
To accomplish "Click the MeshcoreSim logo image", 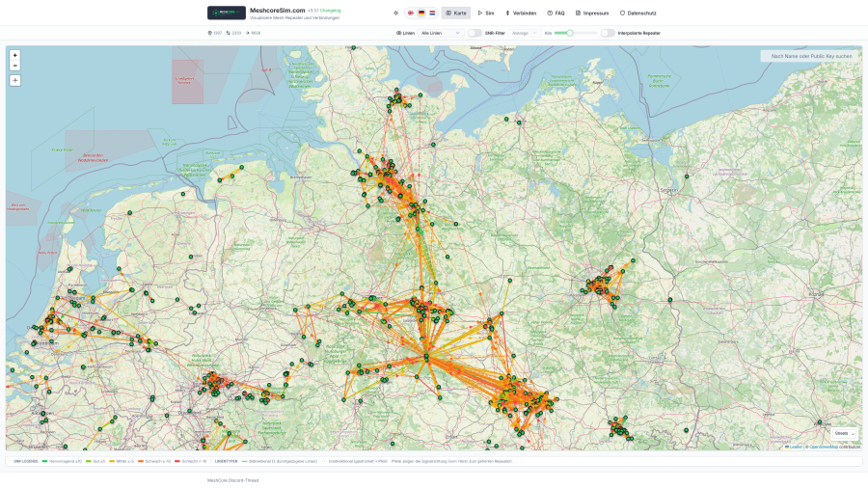I will click(x=226, y=13).
